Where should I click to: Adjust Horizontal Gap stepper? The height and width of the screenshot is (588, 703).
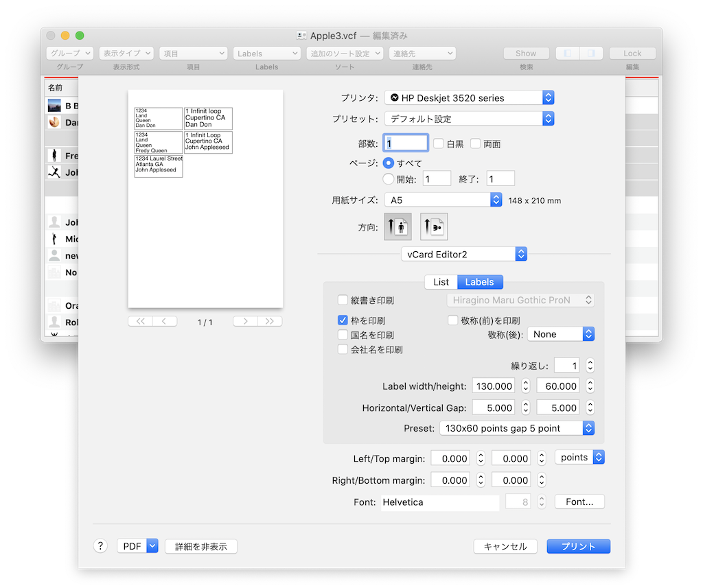(x=526, y=408)
